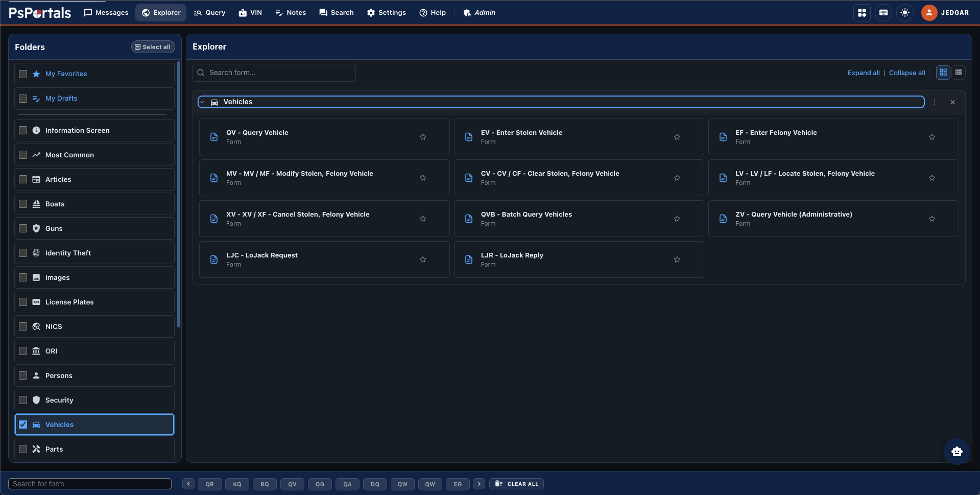Viewport: 980px width, 495px height.
Task: Open the QR recent form chip
Action: 210,484
